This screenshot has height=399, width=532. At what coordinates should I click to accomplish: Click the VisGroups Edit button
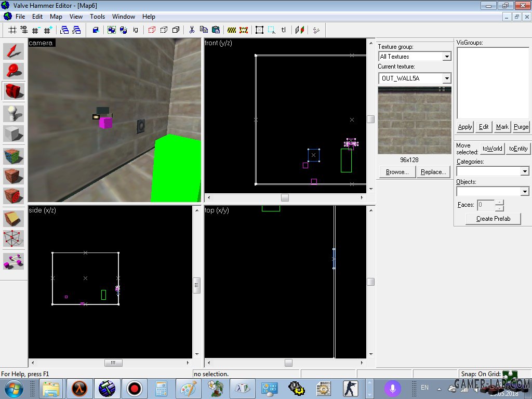click(x=484, y=127)
